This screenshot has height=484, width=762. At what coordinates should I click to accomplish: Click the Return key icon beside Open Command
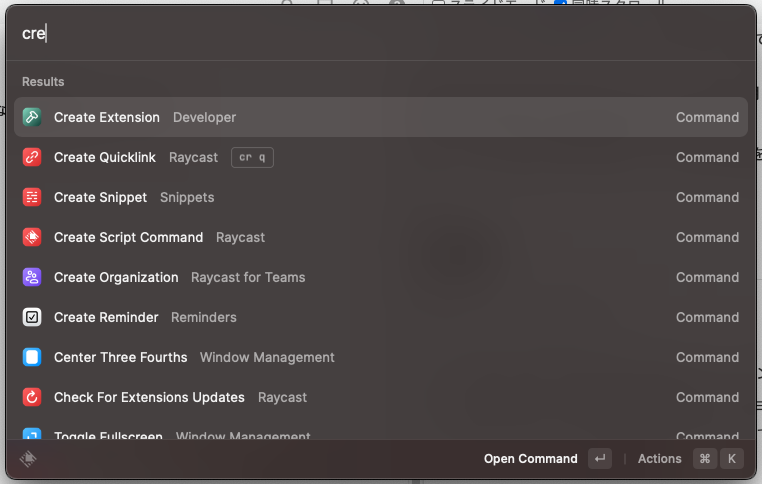coord(600,458)
